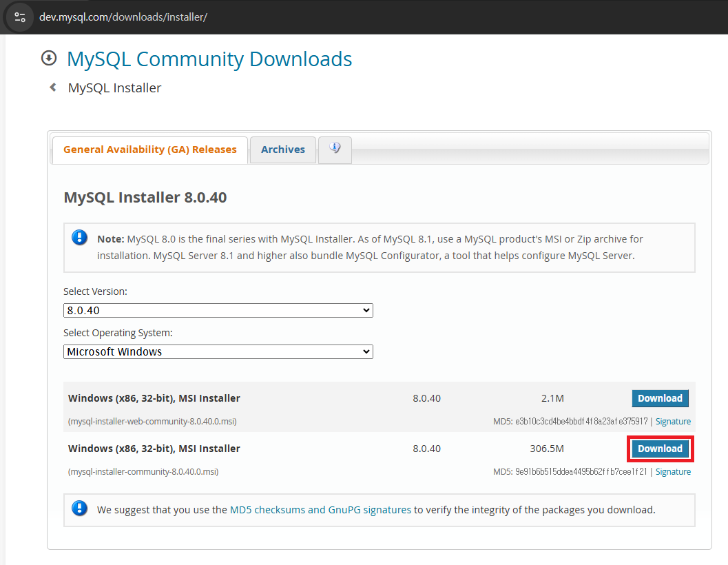Viewport: 728px width, 565px height.
Task: Click the download circle icon beside page title
Action: [49, 59]
